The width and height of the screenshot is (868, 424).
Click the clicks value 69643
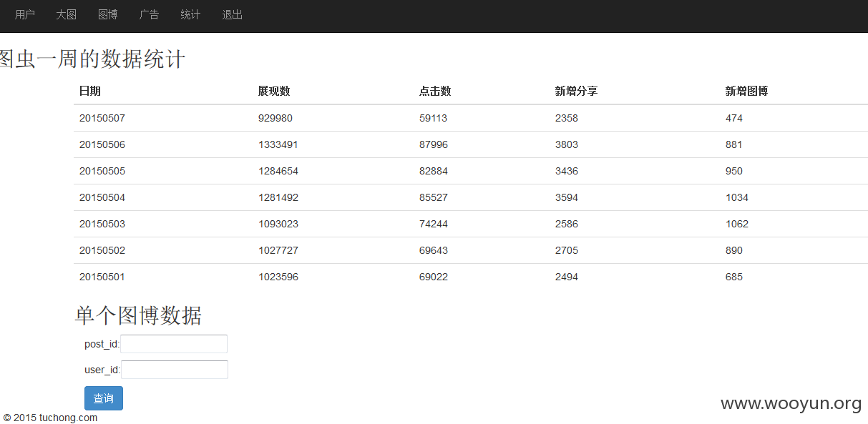434,250
